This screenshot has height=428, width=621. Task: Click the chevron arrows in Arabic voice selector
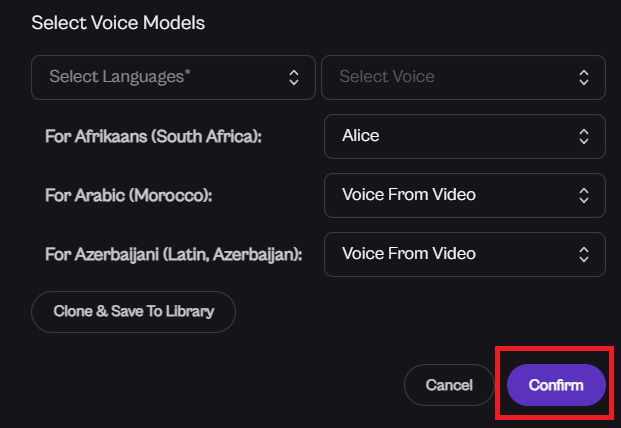coord(584,195)
